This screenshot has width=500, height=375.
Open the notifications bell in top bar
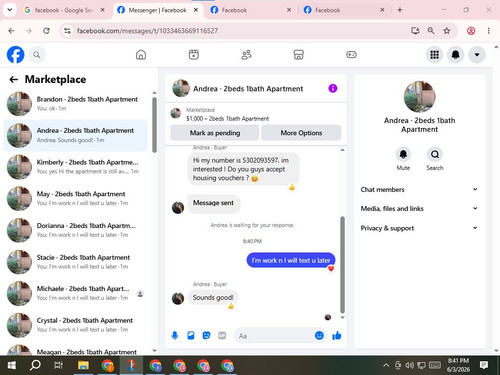click(456, 55)
